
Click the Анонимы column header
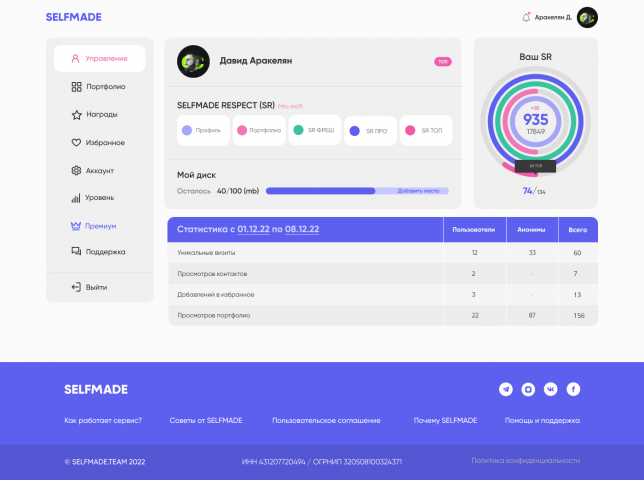pyautogui.click(x=531, y=230)
